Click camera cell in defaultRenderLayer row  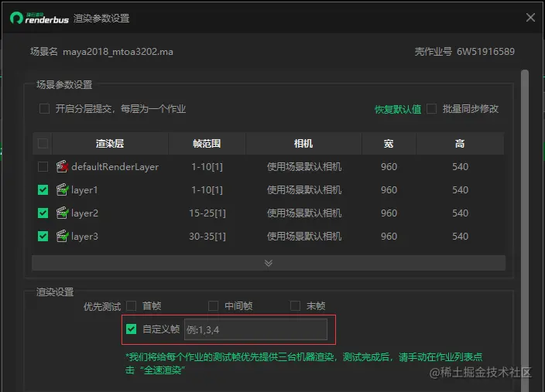(x=304, y=167)
